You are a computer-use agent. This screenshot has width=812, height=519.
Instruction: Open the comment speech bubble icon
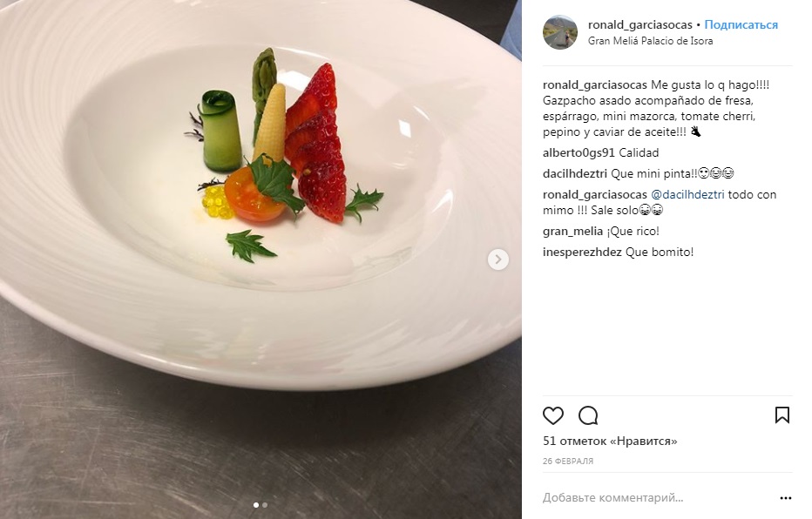click(x=588, y=415)
